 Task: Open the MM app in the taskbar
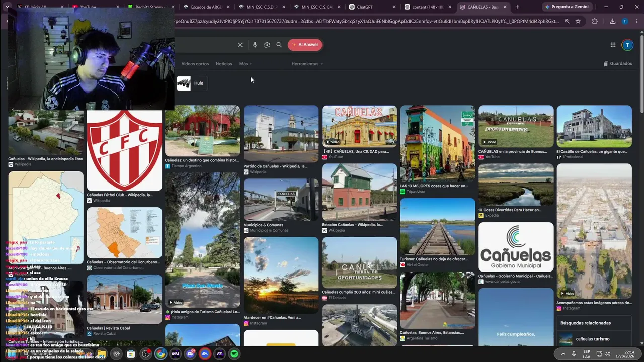[x=175, y=354]
